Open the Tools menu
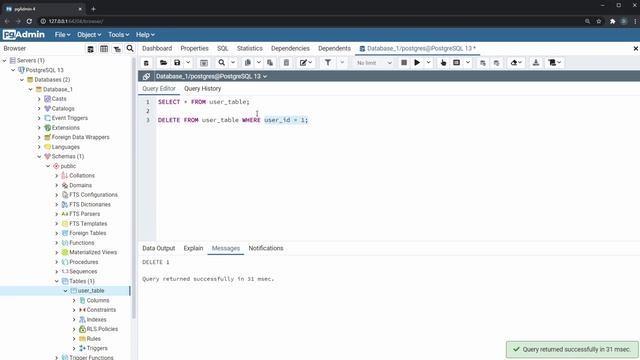Image resolution: width=640 pixels, height=360 pixels. tap(118, 35)
